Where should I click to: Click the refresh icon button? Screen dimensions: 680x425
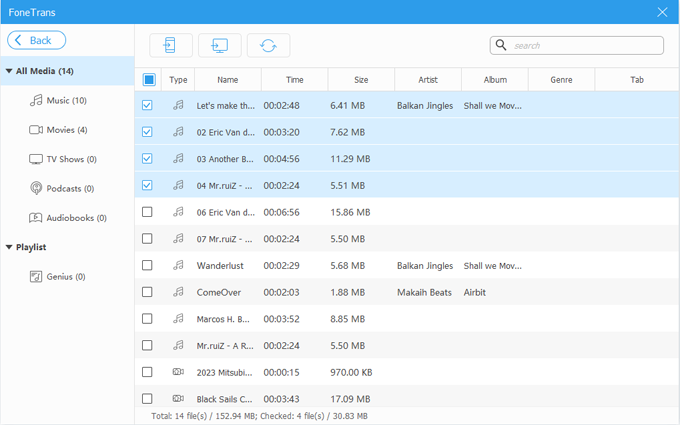(x=268, y=45)
